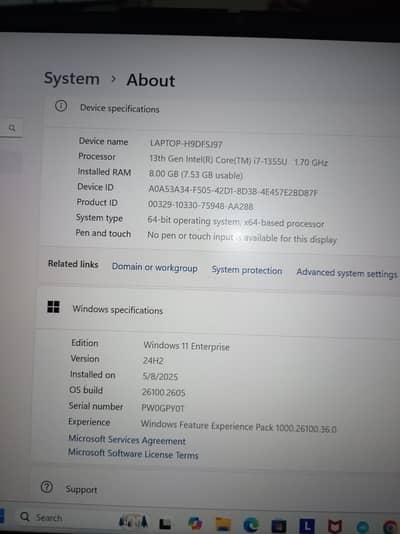Open Domain or workgroup link
This screenshot has height=534, width=400.
pos(155,267)
